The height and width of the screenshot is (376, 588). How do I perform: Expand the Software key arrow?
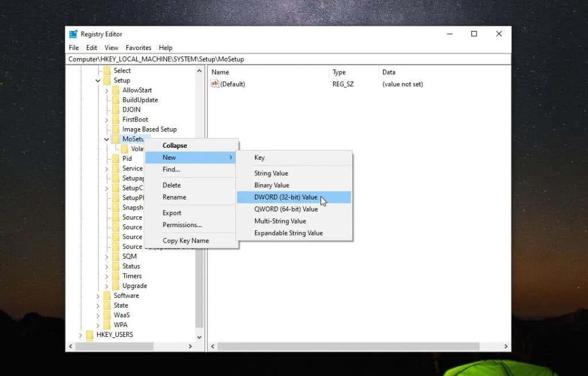tap(98, 296)
